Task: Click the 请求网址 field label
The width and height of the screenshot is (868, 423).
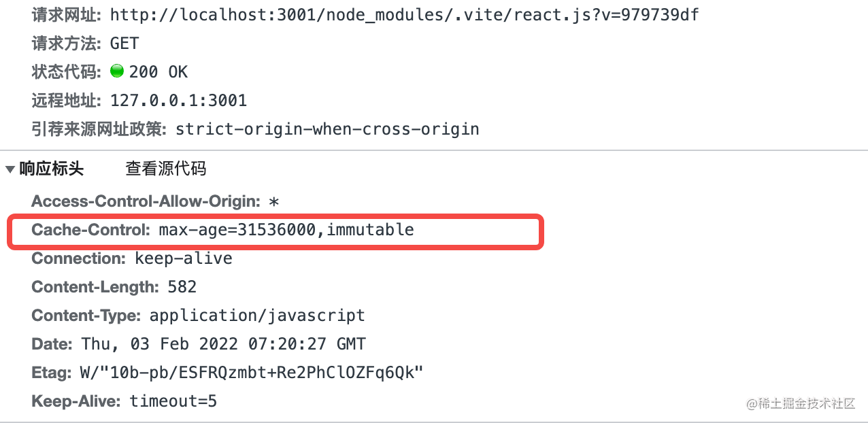Action: click(66, 14)
